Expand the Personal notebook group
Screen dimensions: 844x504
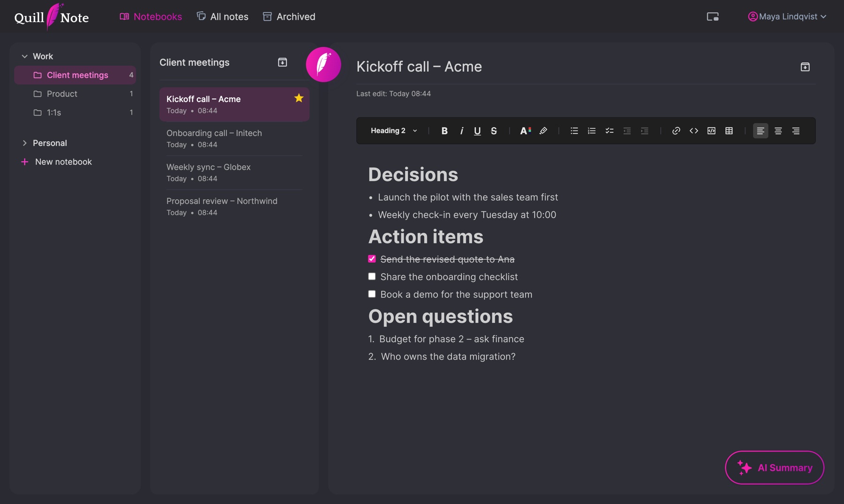(24, 143)
